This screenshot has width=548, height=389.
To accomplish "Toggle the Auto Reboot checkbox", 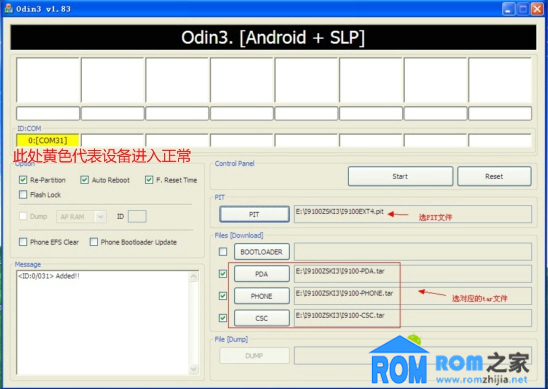I will [84, 180].
